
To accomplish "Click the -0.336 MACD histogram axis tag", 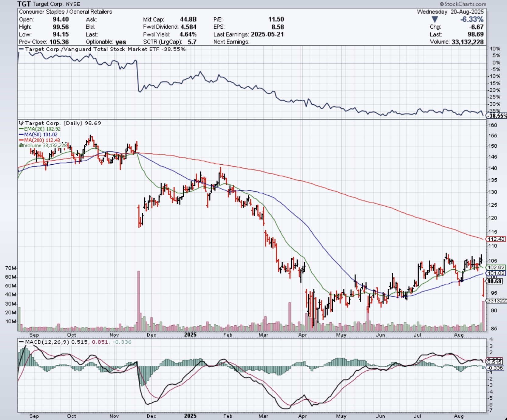I will (495, 368).
